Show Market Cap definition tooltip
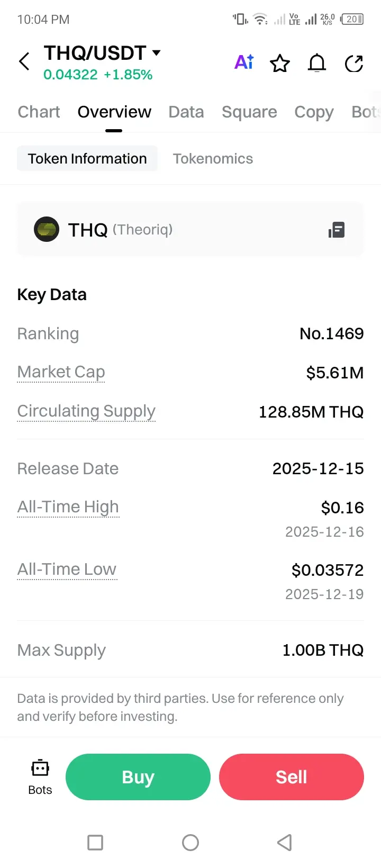 coord(61,372)
